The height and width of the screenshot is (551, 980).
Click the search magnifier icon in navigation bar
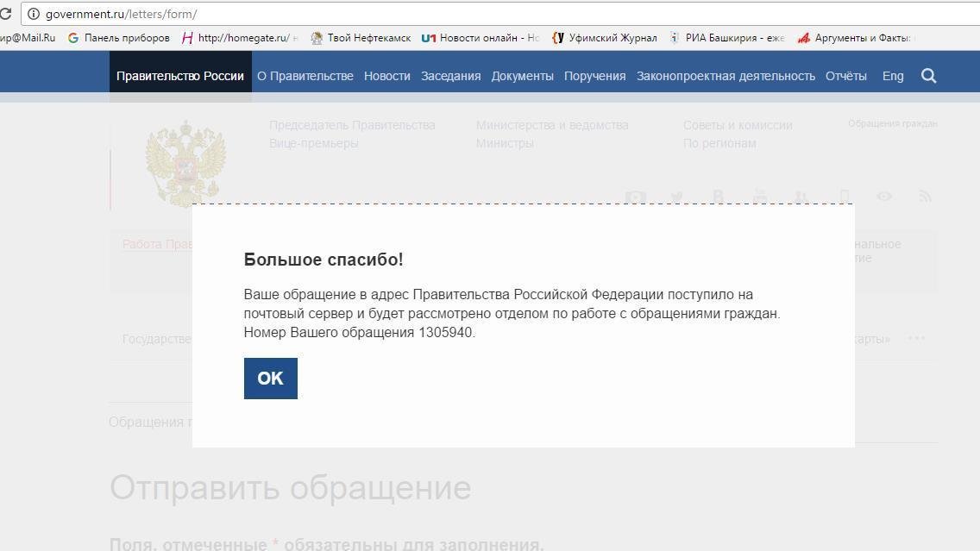pos(928,76)
